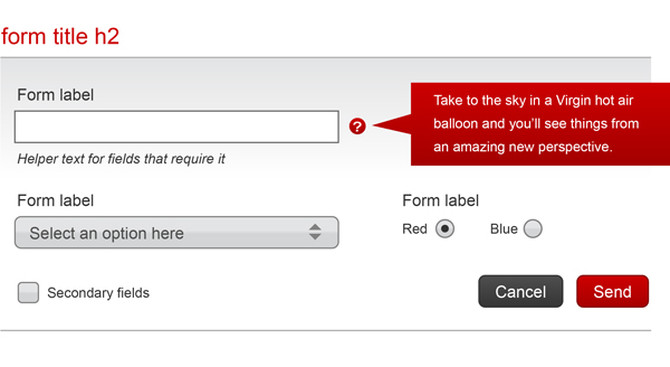Open the "Select an option here" dropdown

[176, 232]
